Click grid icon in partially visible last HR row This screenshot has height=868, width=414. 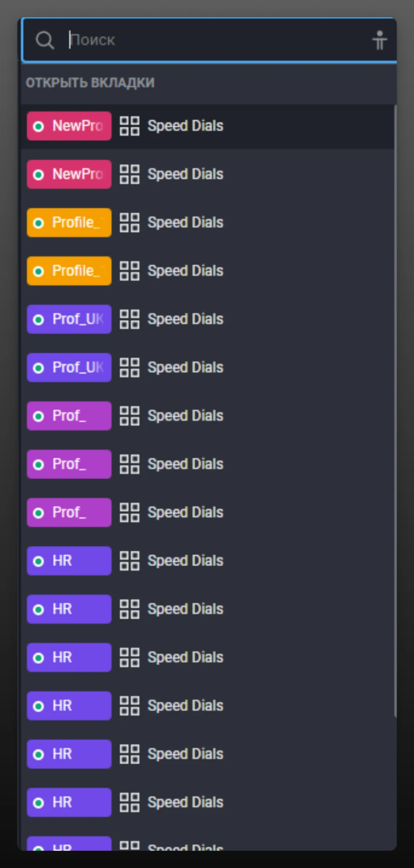coord(129,846)
